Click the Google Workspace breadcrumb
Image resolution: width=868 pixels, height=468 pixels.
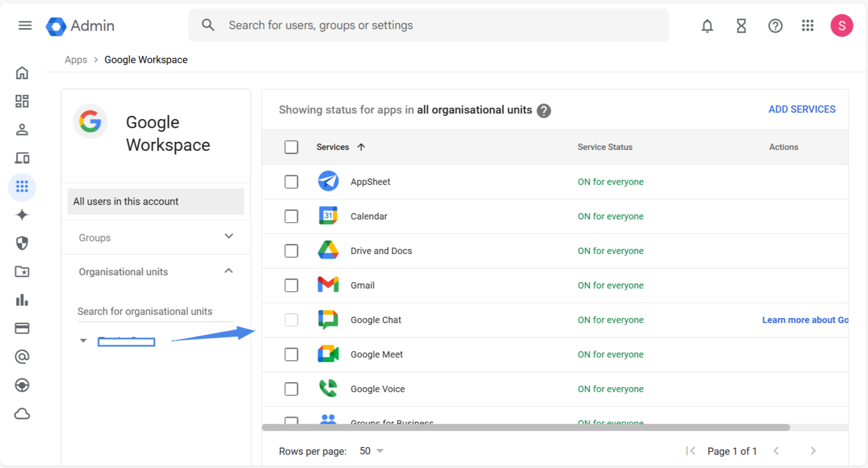pos(146,60)
